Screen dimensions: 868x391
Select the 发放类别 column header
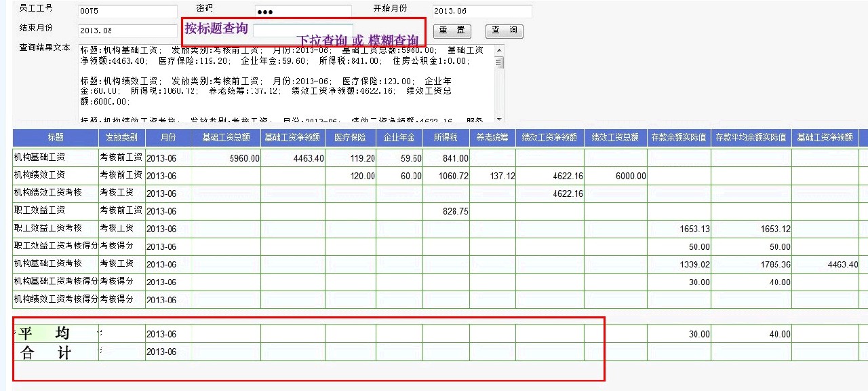coord(121,137)
